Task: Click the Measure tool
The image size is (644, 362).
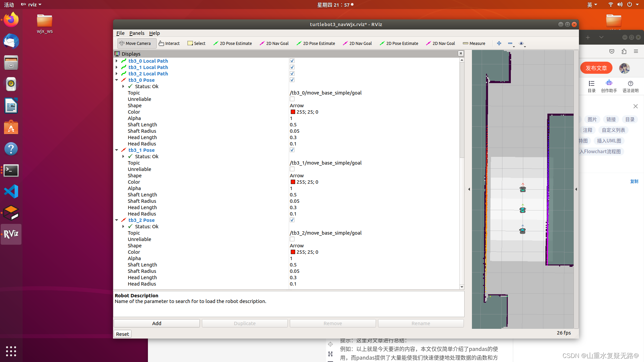Action: tap(474, 43)
